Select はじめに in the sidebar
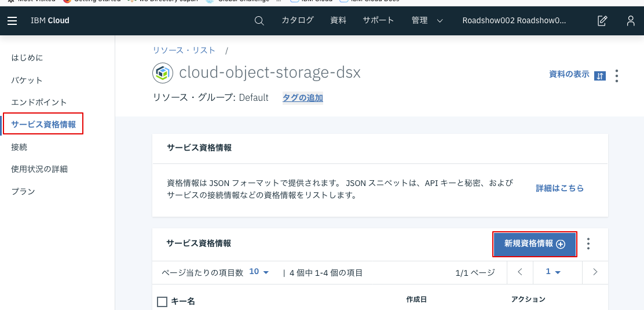This screenshot has width=644, height=310. (27, 58)
